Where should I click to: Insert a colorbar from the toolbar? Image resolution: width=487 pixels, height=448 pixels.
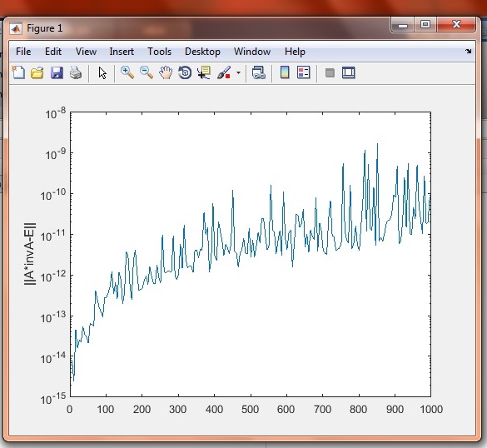[285, 72]
